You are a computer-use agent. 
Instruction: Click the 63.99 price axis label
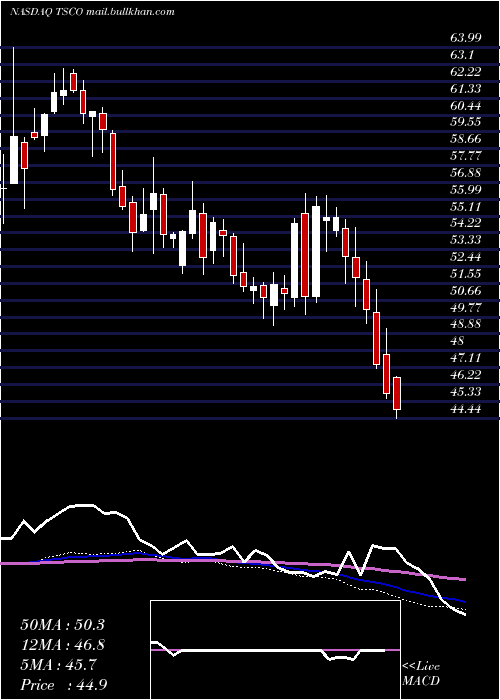pos(466,38)
